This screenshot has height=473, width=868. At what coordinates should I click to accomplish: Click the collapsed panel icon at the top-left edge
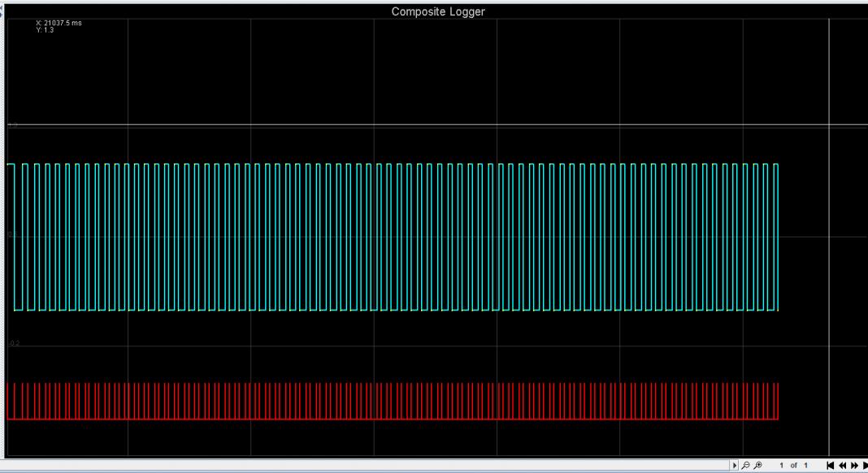pos(2,10)
